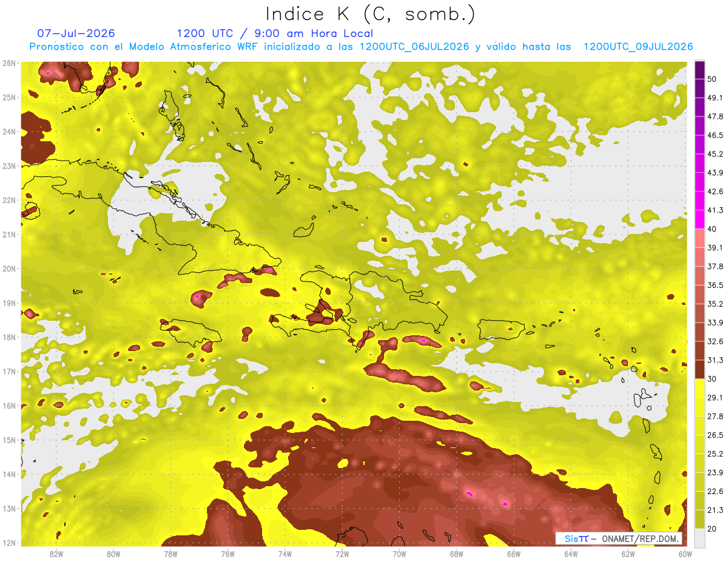
Task: Click the color scale value "40"
Action: coord(713,229)
